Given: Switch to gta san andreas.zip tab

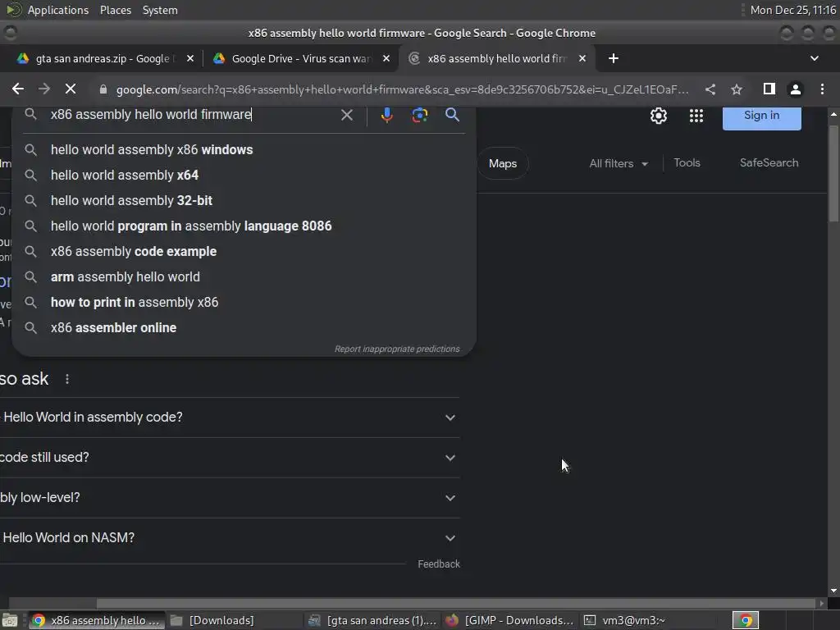Looking at the screenshot, I should 103,58.
